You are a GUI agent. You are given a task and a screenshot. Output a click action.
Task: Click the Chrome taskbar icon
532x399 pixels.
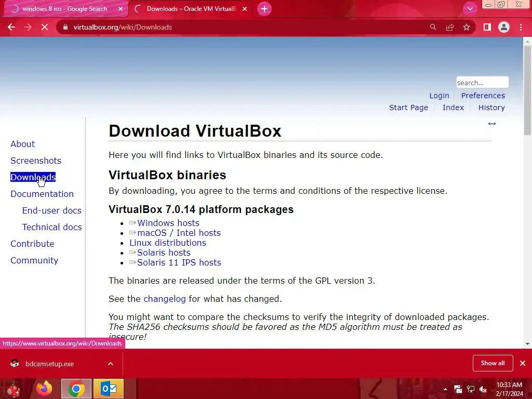click(76, 389)
